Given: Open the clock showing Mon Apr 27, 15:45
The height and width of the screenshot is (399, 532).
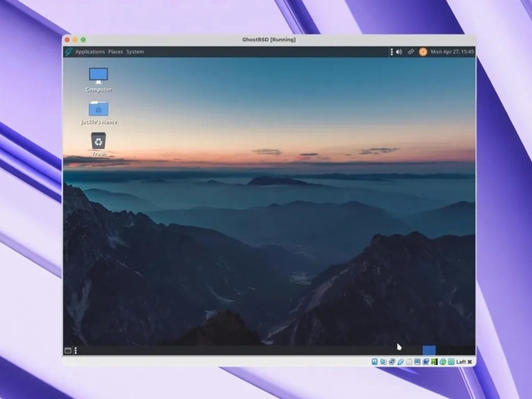Looking at the screenshot, I should click(x=452, y=52).
